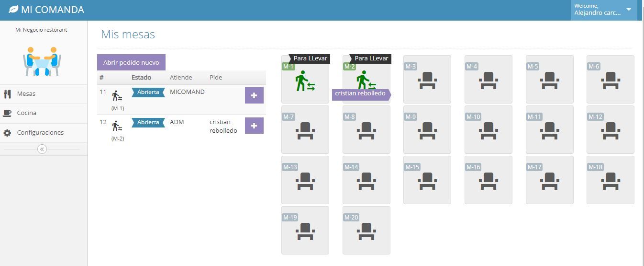Click the cristian rebolledo tag on table M-2
The height and width of the screenshot is (266, 644).
tap(361, 94)
